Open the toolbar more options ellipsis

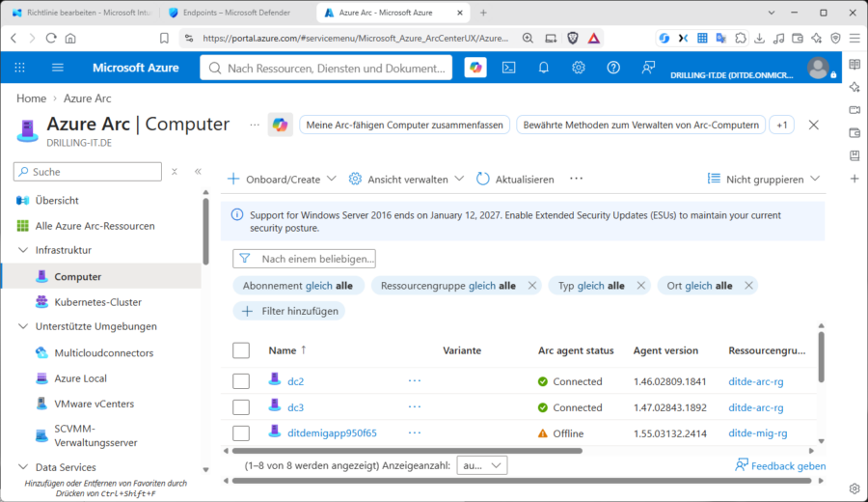(577, 179)
